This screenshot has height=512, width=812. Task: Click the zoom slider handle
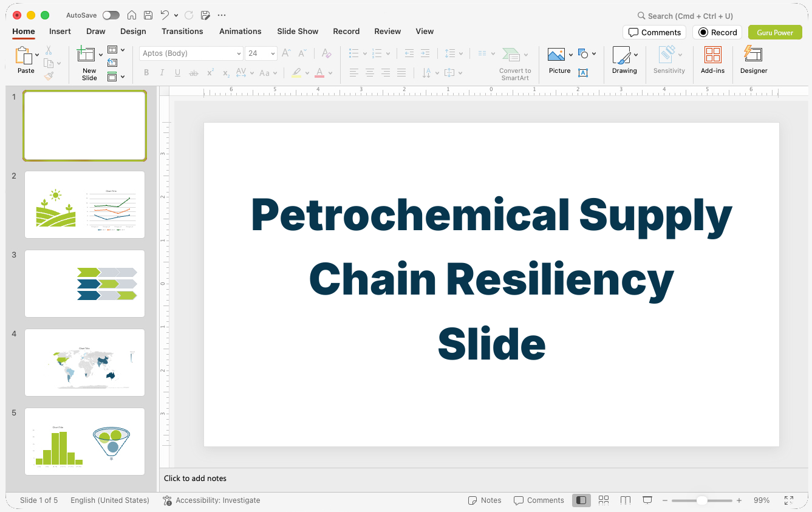tap(701, 500)
